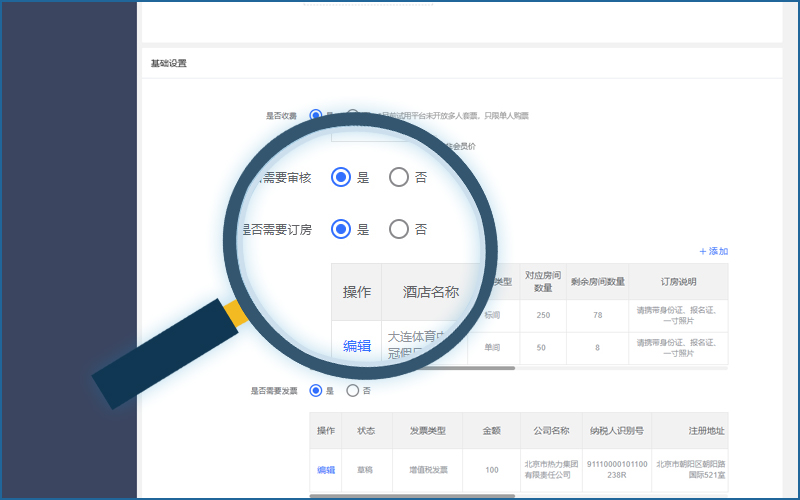Select the 是 radio for 是否收费
Screen dimensions: 800x500
point(316,116)
